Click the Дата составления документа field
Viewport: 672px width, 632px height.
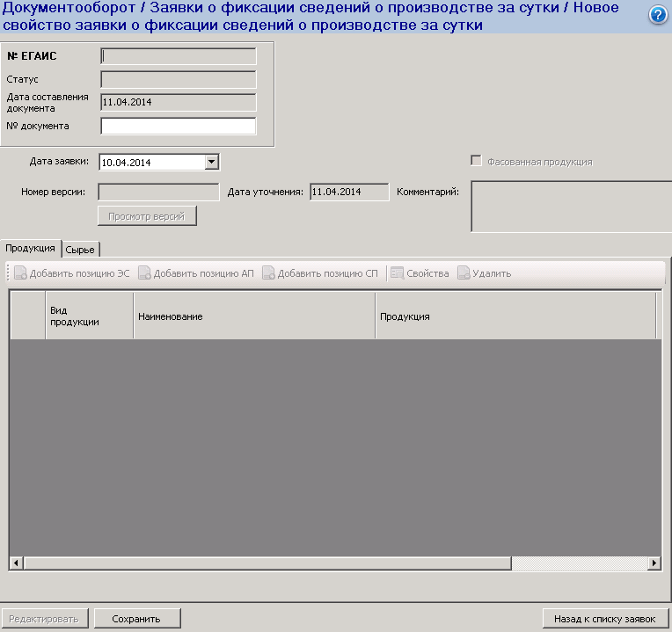pos(179,102)
